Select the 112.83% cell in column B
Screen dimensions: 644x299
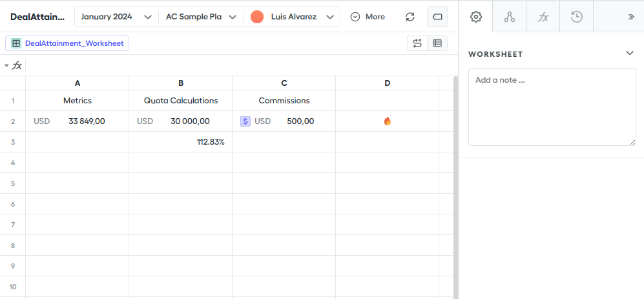pos(181,142)
